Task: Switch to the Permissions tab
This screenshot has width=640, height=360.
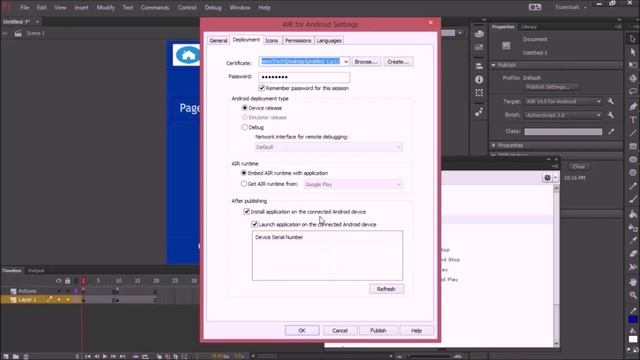Action: click(x=298, y=40)
